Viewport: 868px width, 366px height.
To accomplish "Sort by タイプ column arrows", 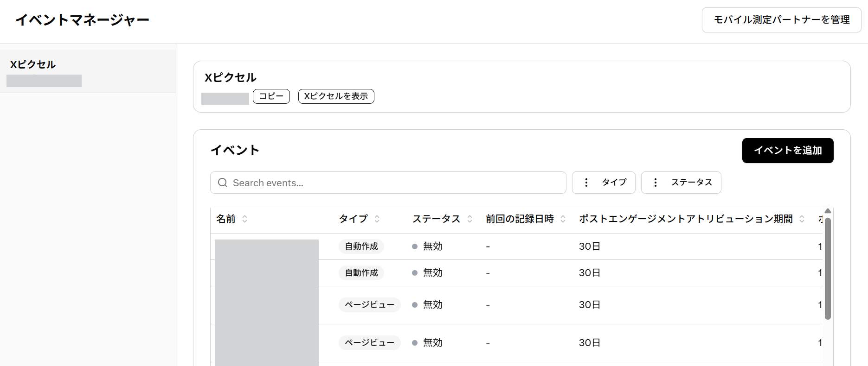I will (377, 219).
